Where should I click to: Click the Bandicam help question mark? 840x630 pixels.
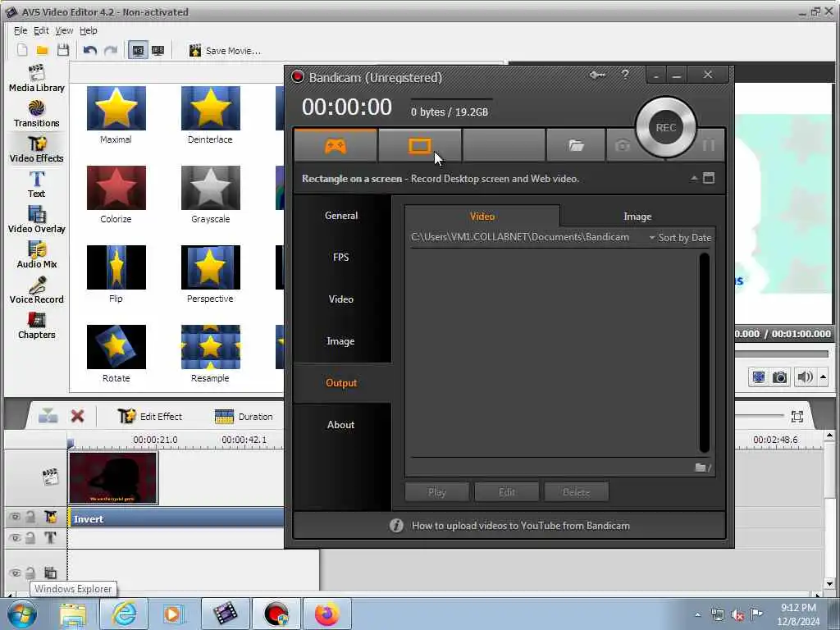(625, 75)
